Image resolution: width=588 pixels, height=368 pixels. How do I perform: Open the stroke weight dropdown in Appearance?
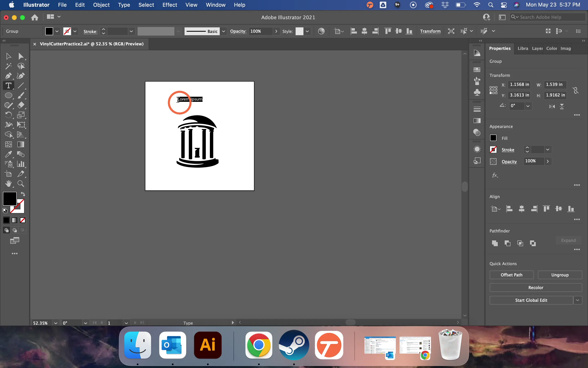tap(548, 150)
